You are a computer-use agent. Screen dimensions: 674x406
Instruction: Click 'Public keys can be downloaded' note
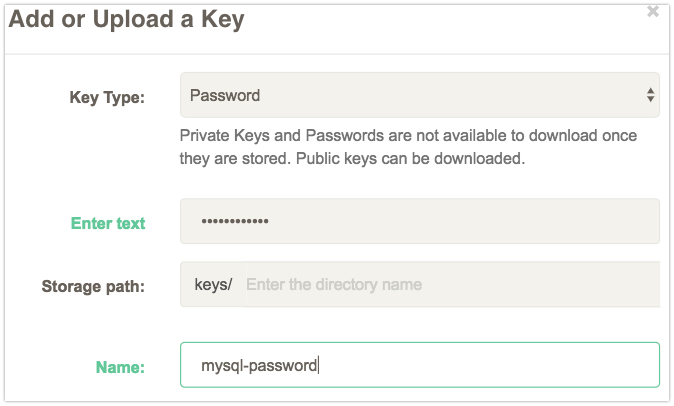click(411, 159)
